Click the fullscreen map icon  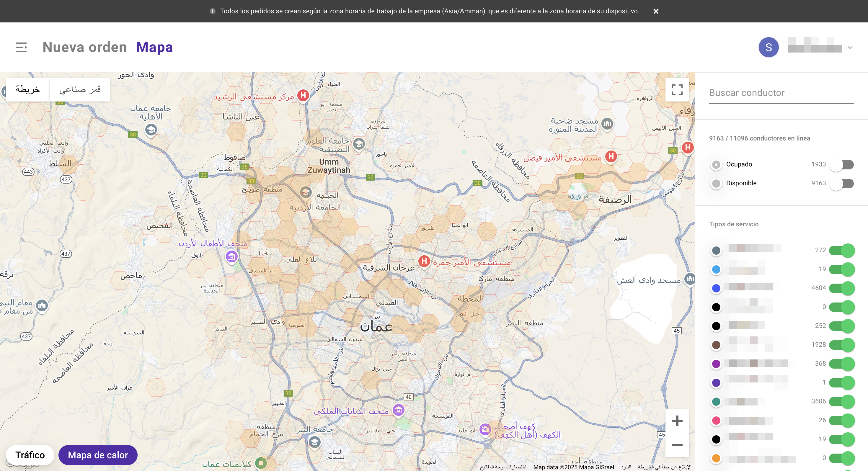(677, 90)
